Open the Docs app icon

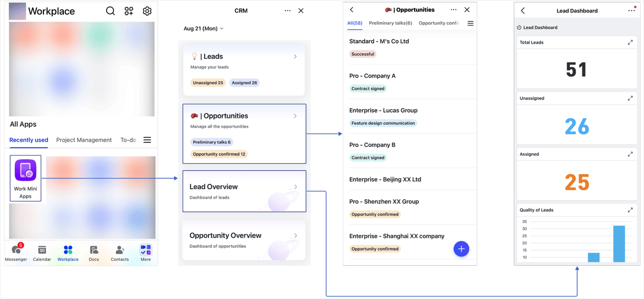pos(94,249)
